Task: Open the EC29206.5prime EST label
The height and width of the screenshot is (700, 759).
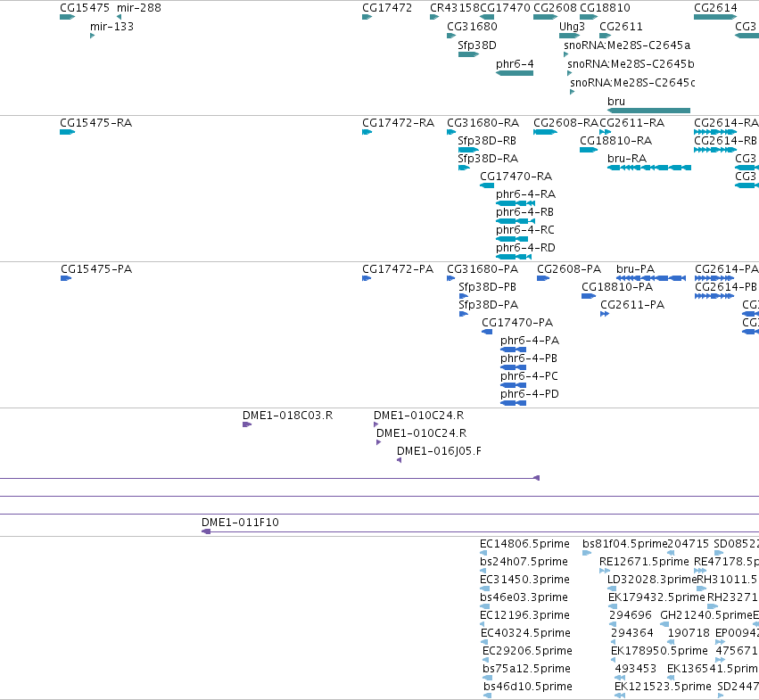Action: (528, 652)
